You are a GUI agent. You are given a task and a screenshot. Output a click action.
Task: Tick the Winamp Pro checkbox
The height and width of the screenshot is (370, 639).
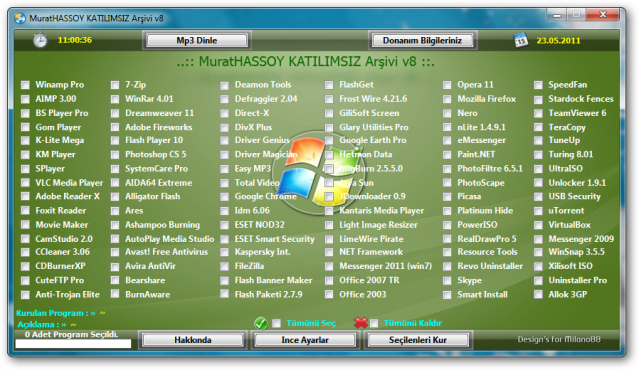click(x=25, y=85)
